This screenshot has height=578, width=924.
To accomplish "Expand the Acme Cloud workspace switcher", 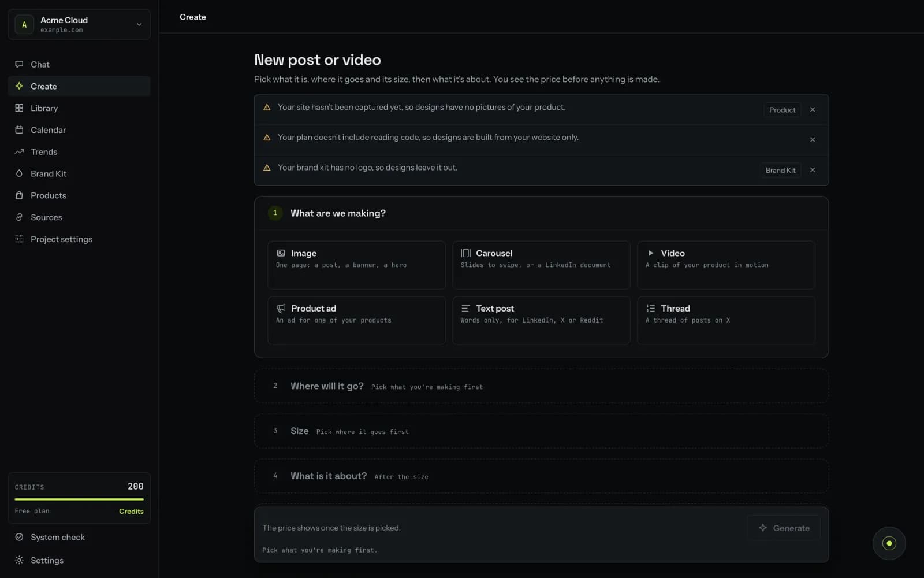I will [x=79, y=24].
